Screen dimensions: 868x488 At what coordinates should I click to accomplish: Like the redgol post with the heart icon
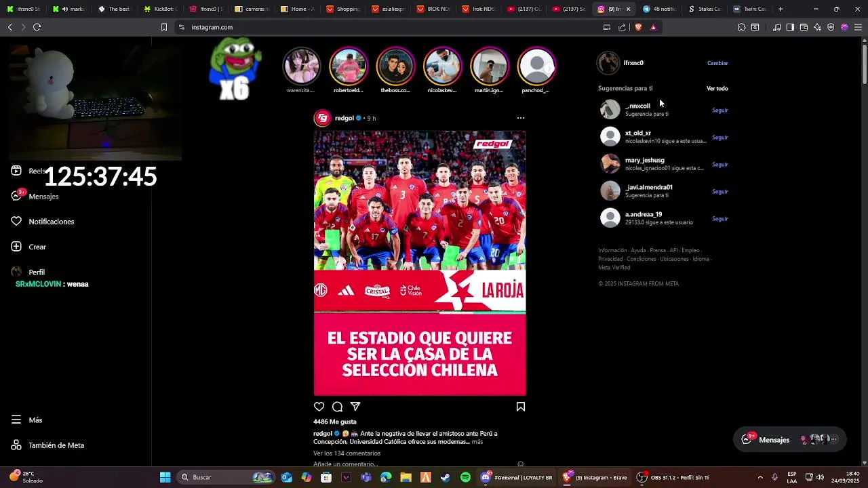pyautogui.click(x=319, y=407)
